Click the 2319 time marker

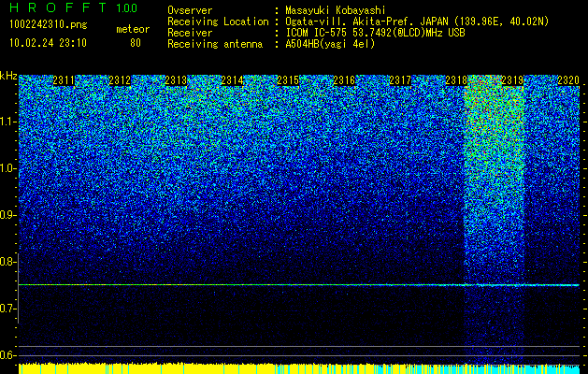point(512,80)
